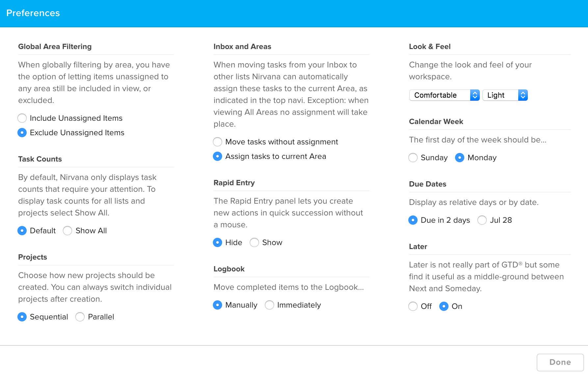
Task: Select Default task counts option
Action: [x=22, y=231]
